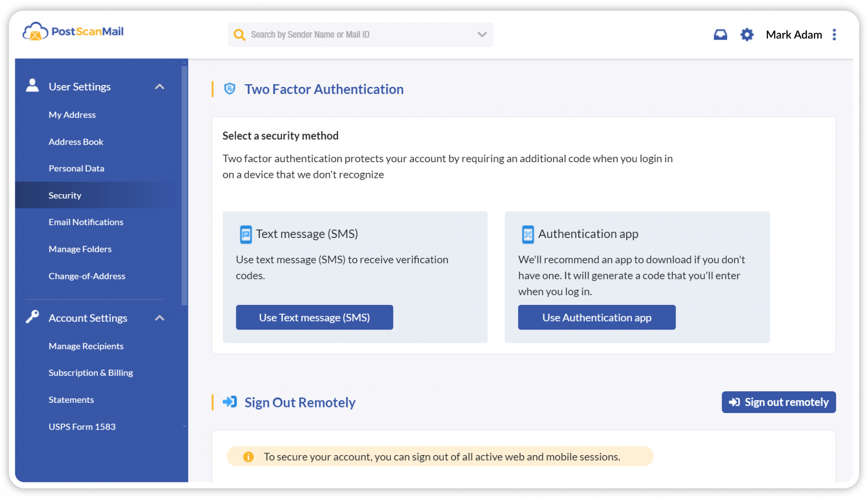Image resolution: width=868 pixels, height=499 pixels.
Task: Expand the USPS Form 1583 entry
Action: point(185,426)
